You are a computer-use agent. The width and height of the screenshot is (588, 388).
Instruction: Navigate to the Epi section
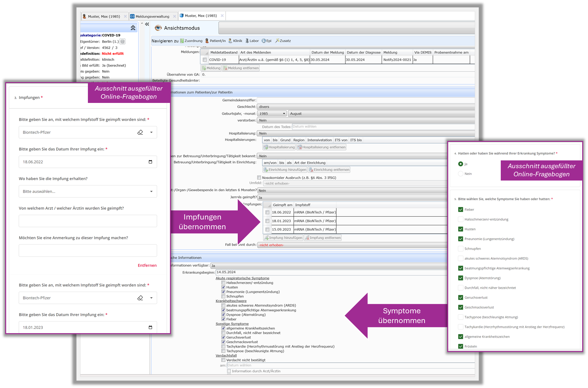point(264,41)
